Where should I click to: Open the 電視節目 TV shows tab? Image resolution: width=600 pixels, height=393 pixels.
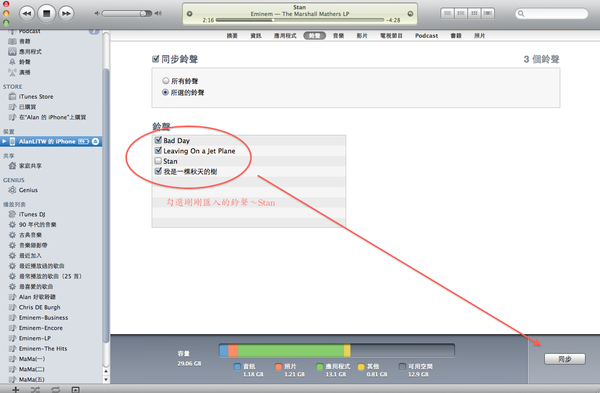391,36
